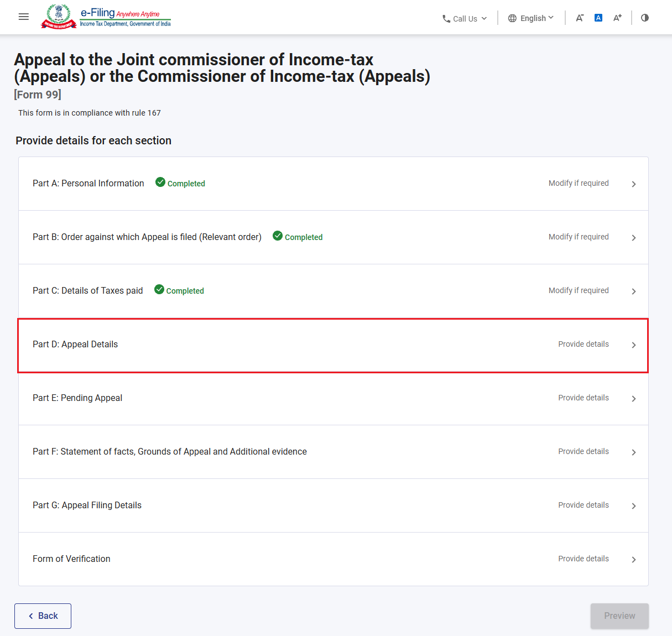
Task: Go back using the Back button
Action: (x=43, y=616)
